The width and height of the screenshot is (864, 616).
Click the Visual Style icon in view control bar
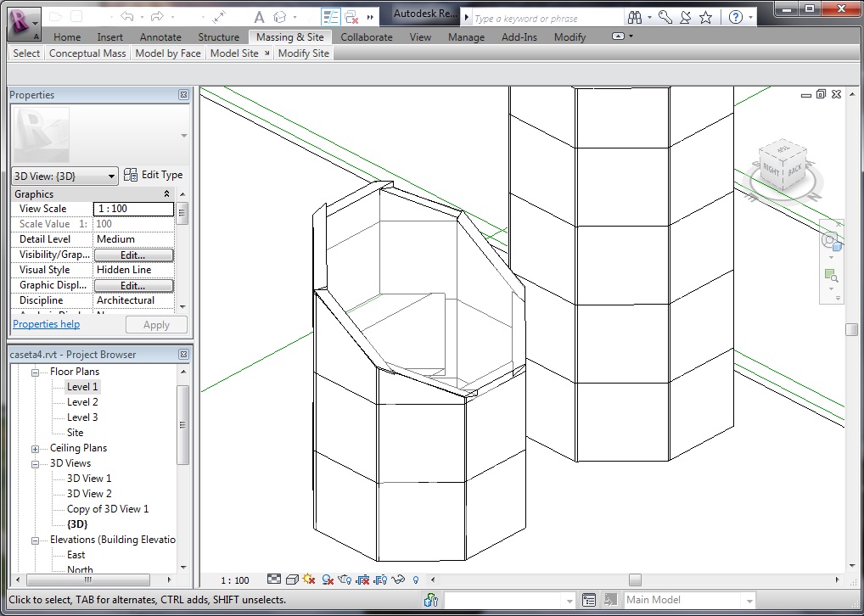coord(291,580)
